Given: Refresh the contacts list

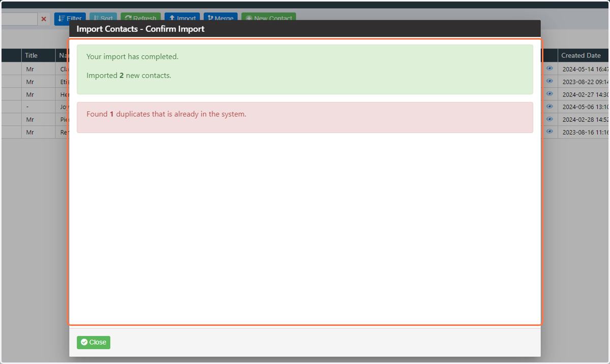Looking at the screenshot, I should click(141, 19).
